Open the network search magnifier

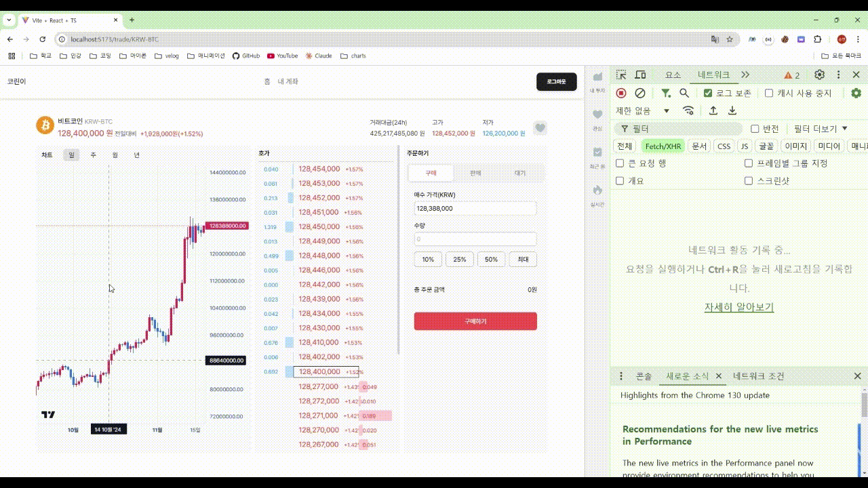coord(684,93)
